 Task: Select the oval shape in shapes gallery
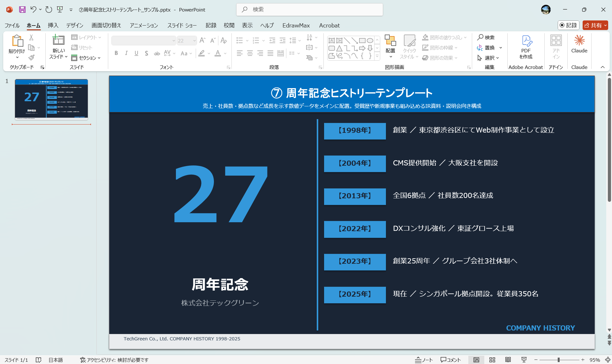click(370, 41)
